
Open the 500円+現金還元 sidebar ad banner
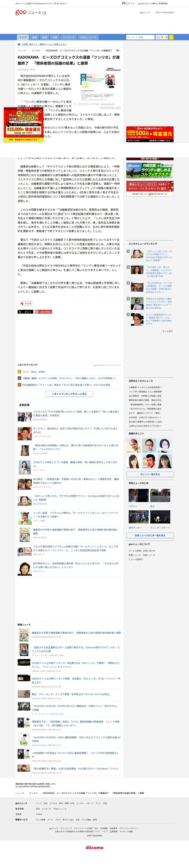(x=150, y=134)
